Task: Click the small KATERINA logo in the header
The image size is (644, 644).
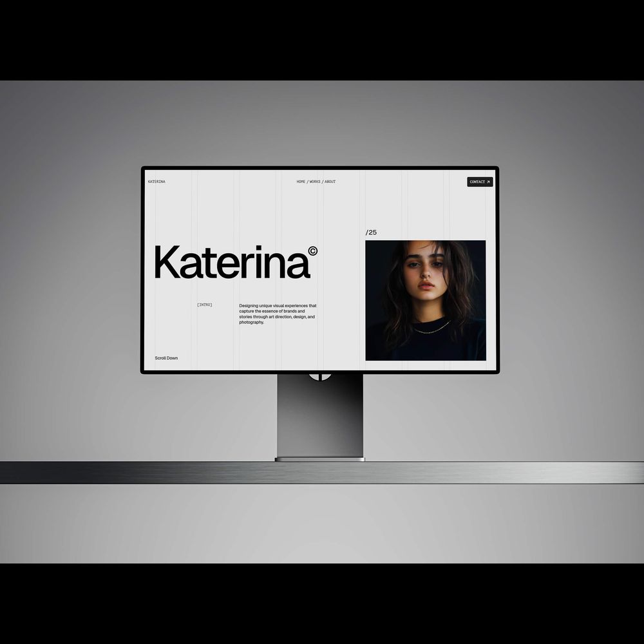Action: pos(156,182)
